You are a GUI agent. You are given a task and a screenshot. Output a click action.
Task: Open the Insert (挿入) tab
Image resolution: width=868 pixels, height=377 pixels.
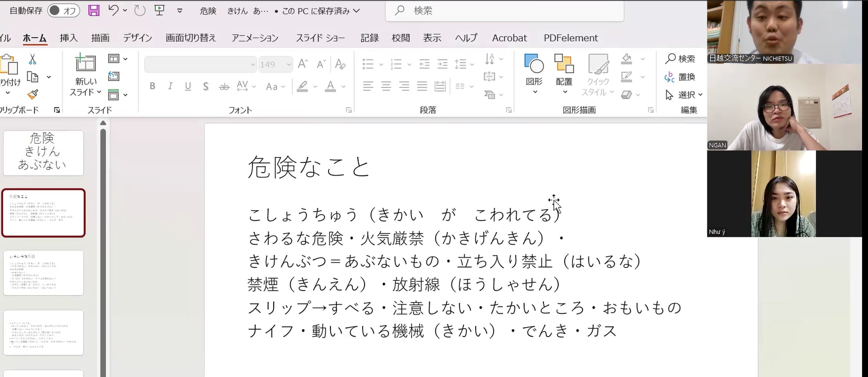[69, 38]
